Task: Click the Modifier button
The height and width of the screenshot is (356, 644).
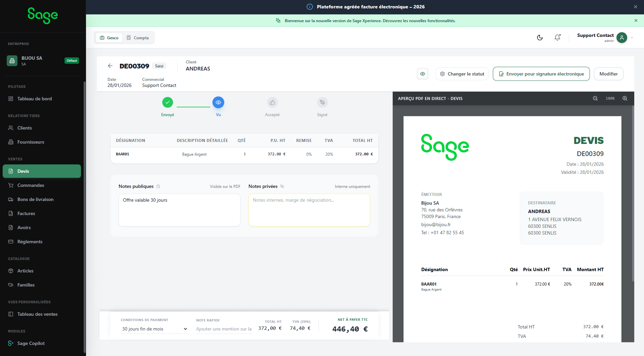Action: (608, 74)
